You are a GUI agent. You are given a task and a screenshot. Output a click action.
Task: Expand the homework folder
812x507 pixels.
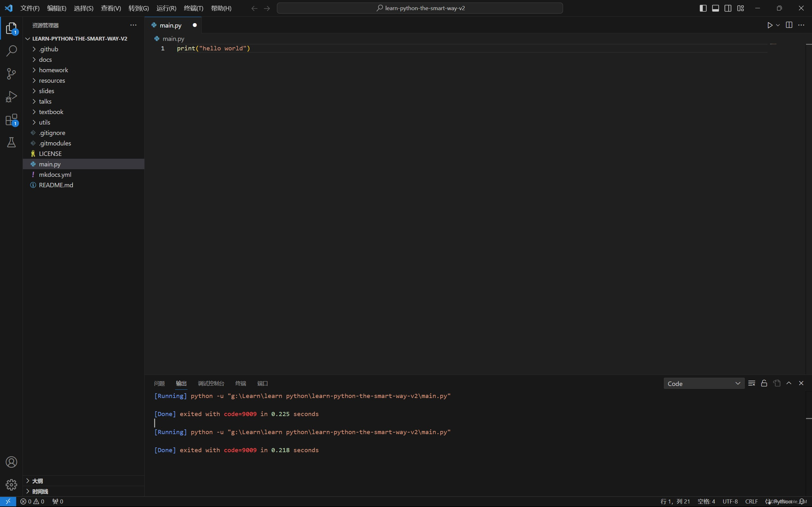53,70
